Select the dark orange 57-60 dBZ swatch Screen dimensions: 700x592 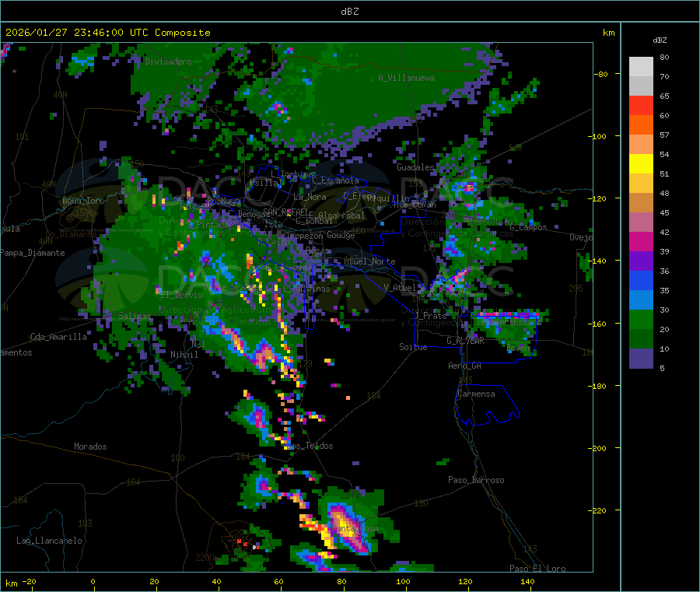[x=641, y=125]
